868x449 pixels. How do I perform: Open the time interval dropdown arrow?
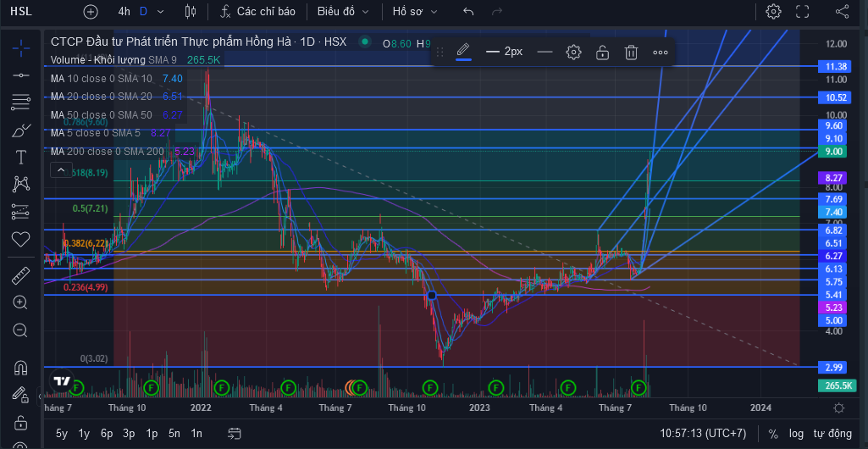click(161, 11)
